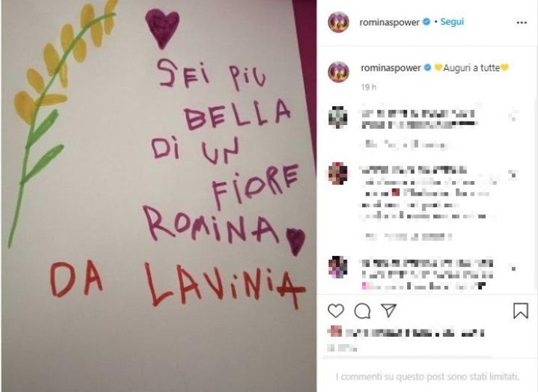Viewport: 538px width, 392px height.
Task: Like the first comment with small heart
Action: 513,116
